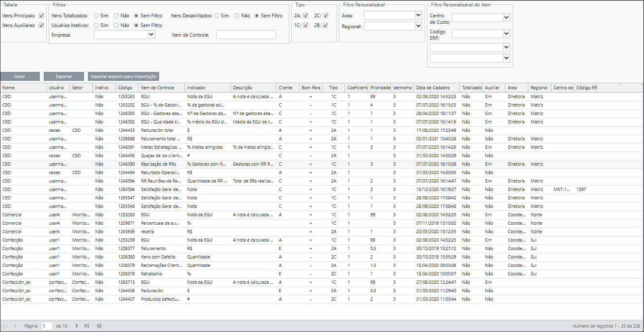This screenshot has width=644, height=332.
Task: Uncheck the 2A type checkbox
Action: (306, 16)
